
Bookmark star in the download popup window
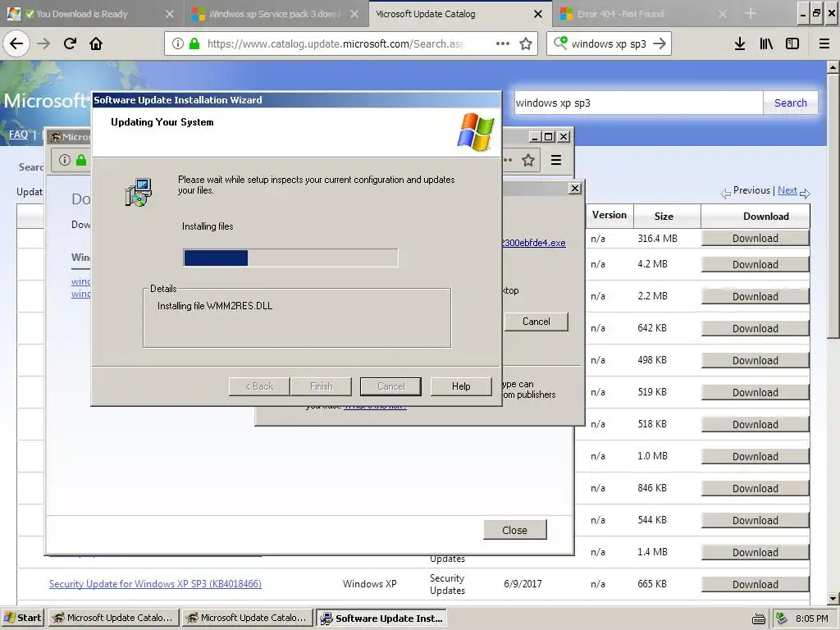point(528,160)
